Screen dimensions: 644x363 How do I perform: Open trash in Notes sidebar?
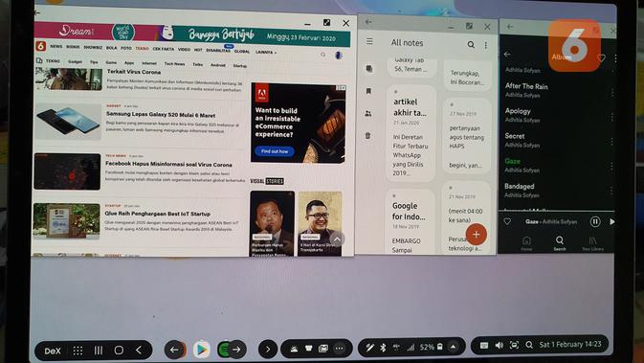[367, 135]
